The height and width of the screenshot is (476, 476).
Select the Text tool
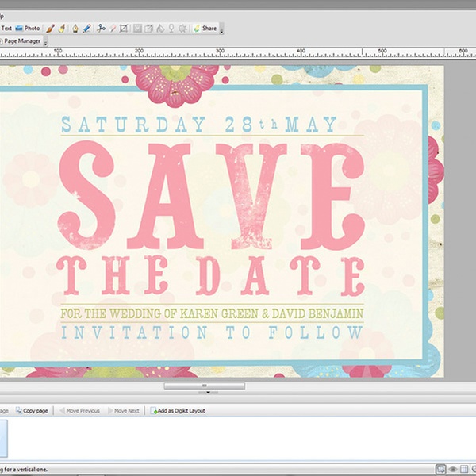point(6,28)
